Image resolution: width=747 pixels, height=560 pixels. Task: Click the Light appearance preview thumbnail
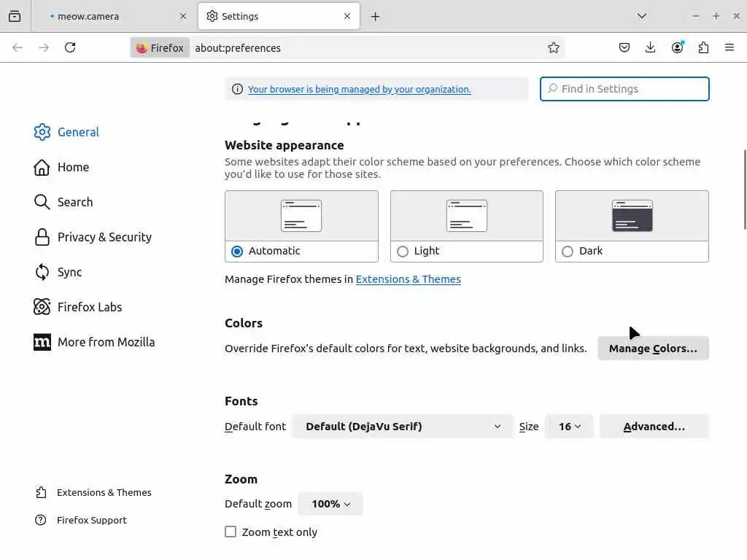pyautogui.click(x=467, y=216)
